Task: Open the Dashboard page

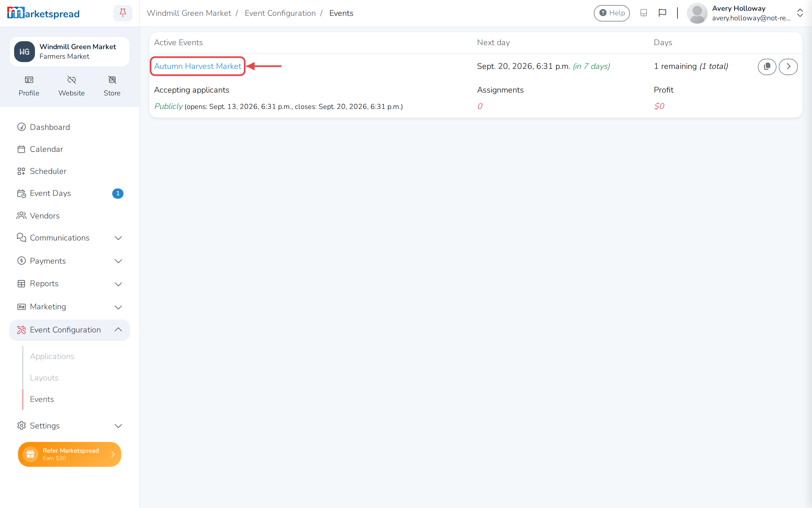Action: [x=70, y=127]
